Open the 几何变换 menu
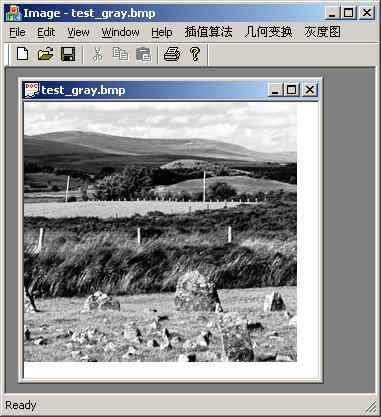Image resolution: width=381 pixels, height=417 pixels. 268,32
